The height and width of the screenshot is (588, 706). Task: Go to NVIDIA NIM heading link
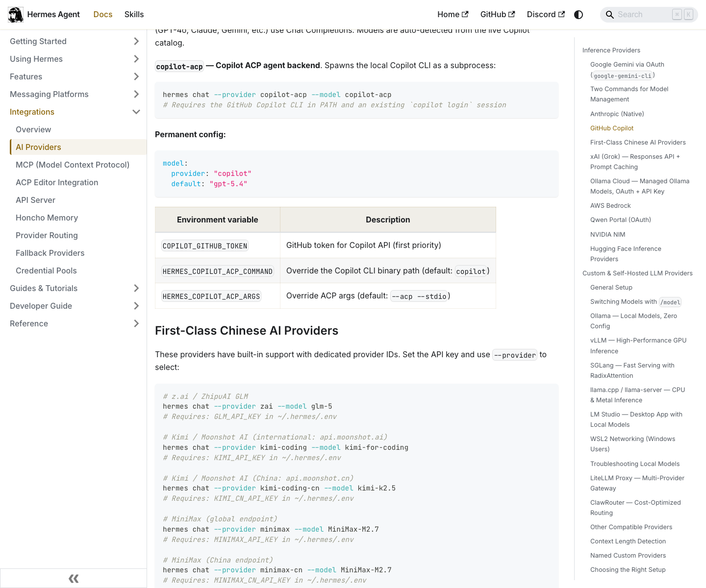click(x=607, y=235)
